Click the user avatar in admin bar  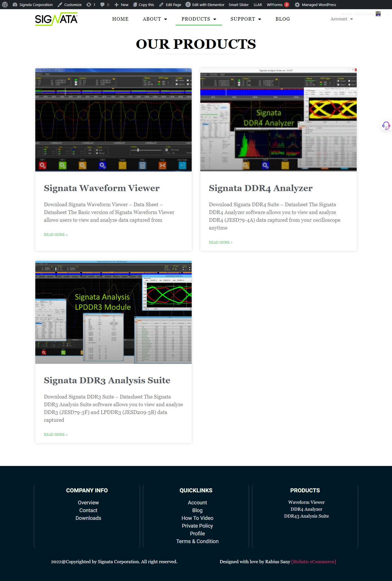[x=378, y=13]
